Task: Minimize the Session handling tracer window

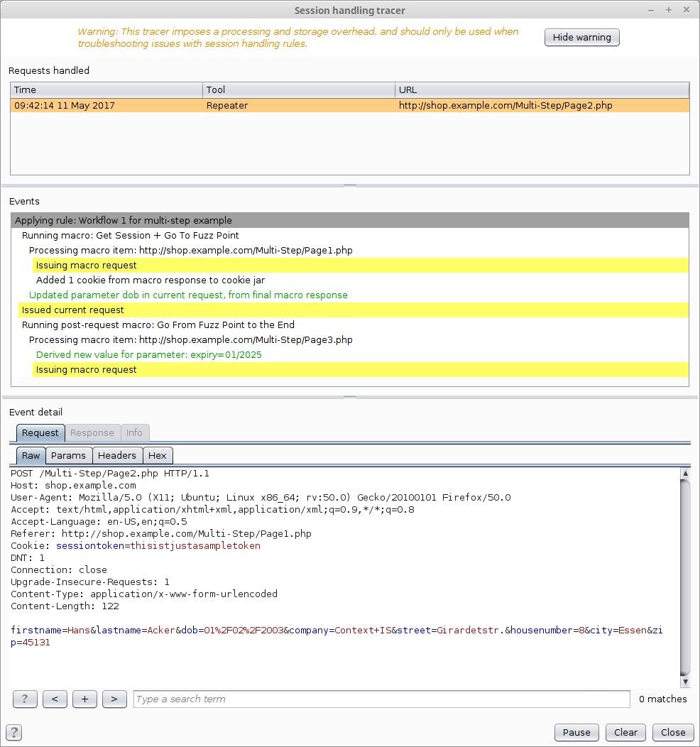Action: click(651, 10)
